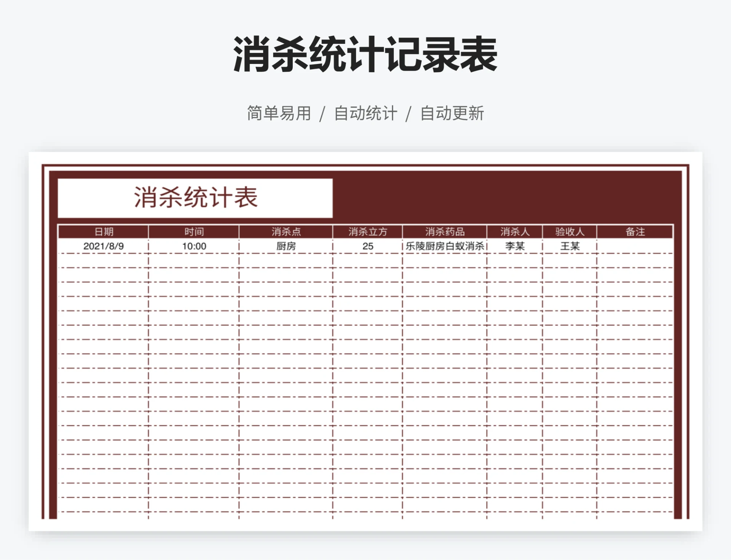
Task: Select the 验收人 column header
Action: point(570,231)
